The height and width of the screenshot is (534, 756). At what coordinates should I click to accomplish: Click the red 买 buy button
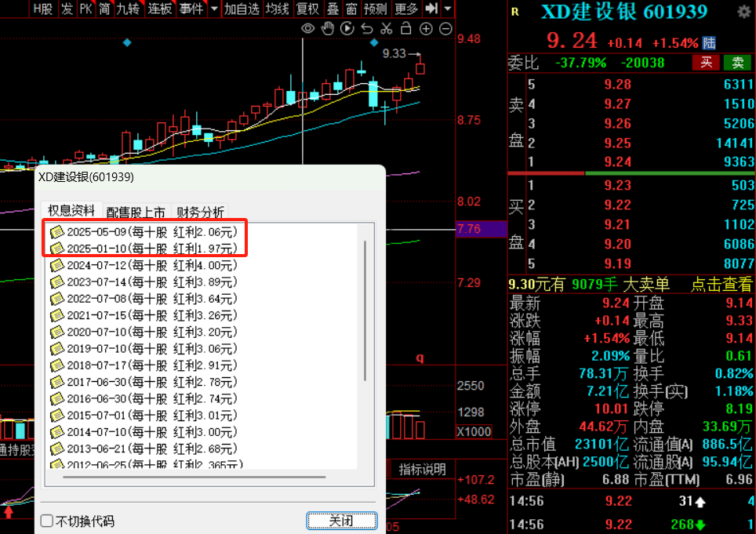706,63
